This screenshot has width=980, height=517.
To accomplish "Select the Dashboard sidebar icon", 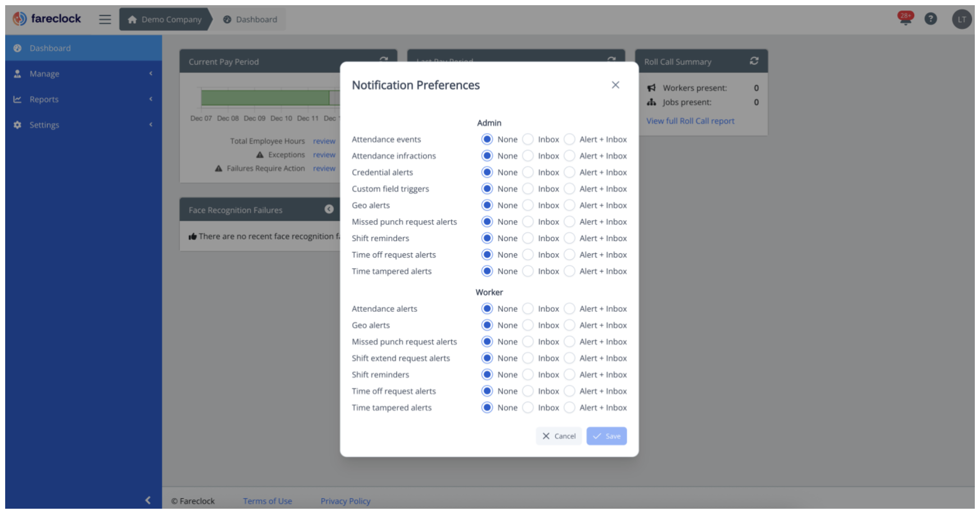I will [x=17, y=48].
